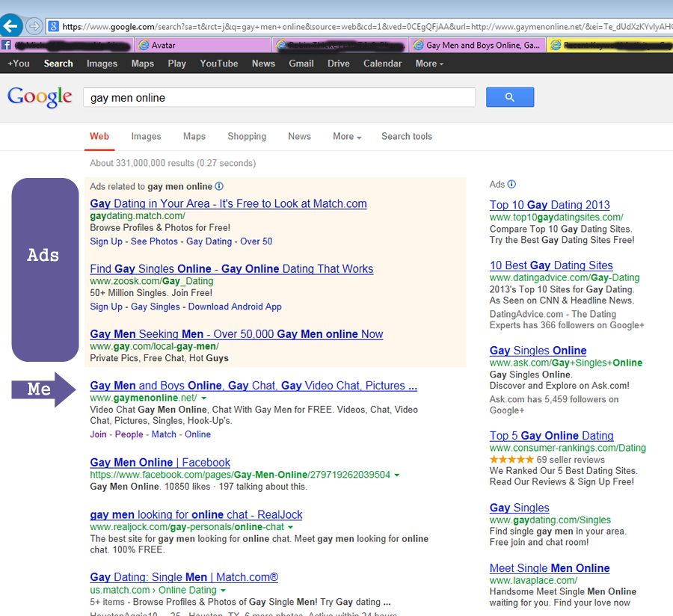Click 'Top 10 Gay Dating 2013' ad link
Screen dimensions: 673x616
tap(550, 205)
